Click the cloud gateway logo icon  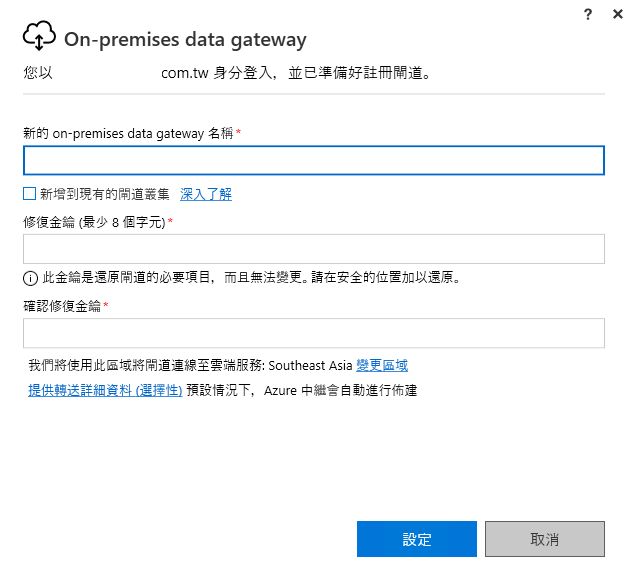coord(38,38)
